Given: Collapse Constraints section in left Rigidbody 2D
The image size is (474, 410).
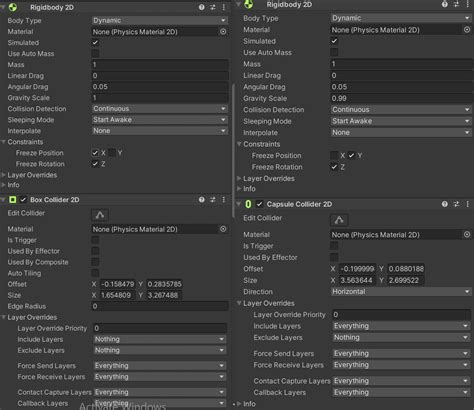Looking at the screenshot, I should click(x=4, y=142).
